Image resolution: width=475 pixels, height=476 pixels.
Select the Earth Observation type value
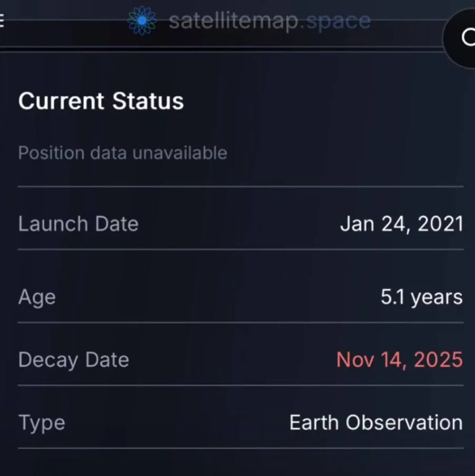[x=375, y=422]
